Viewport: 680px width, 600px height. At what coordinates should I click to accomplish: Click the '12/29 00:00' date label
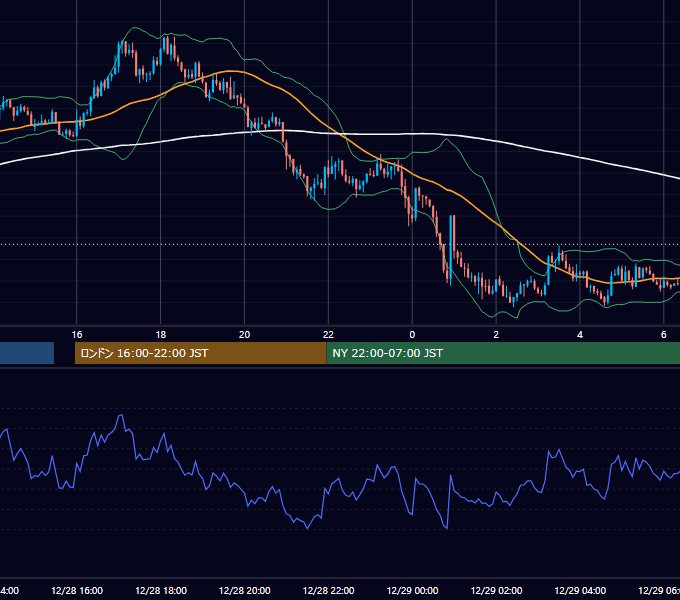(x=412, y=591)
